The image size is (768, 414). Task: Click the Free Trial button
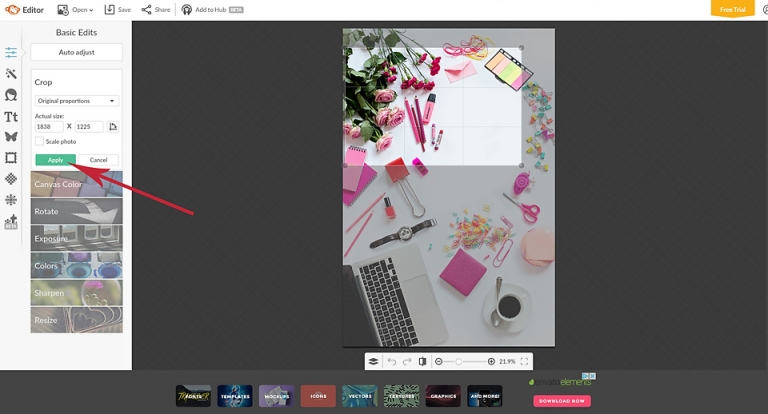click(733, 9)
